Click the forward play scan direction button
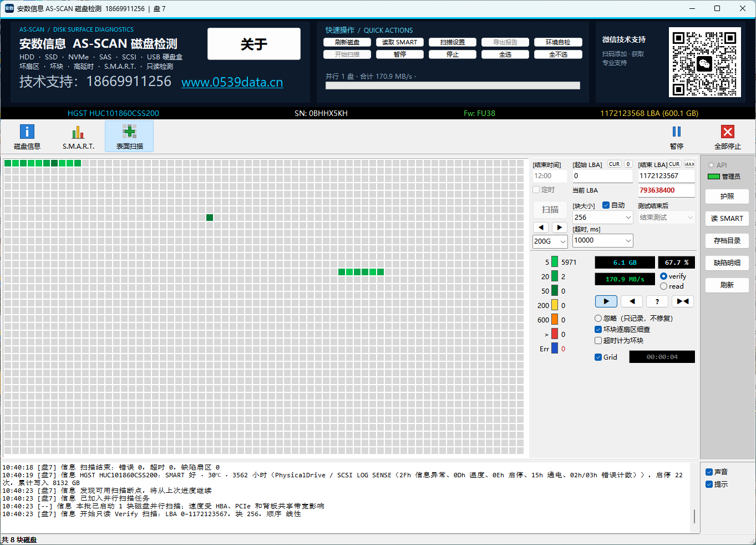The height and width of the screenshot is (545, 756). (x=606, y=301)
